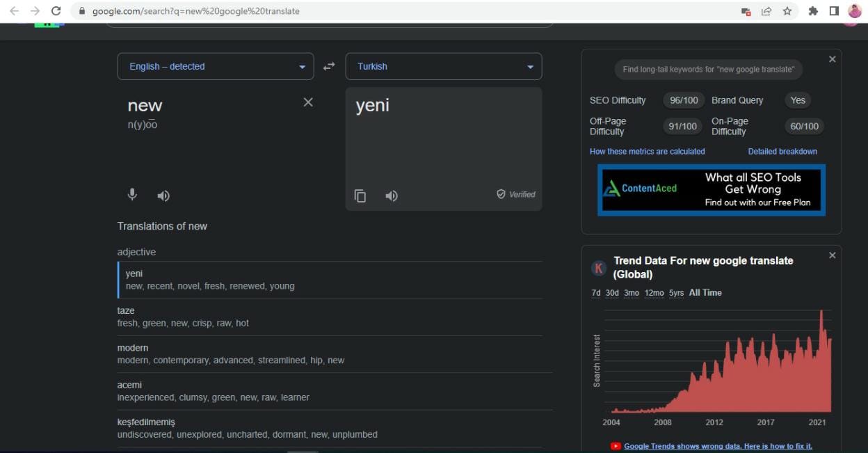Switch trend range to 5yrs
Image resolution: width=868 pixels, height=453 pixels.
pyautogui.click(x=677, y=293)
